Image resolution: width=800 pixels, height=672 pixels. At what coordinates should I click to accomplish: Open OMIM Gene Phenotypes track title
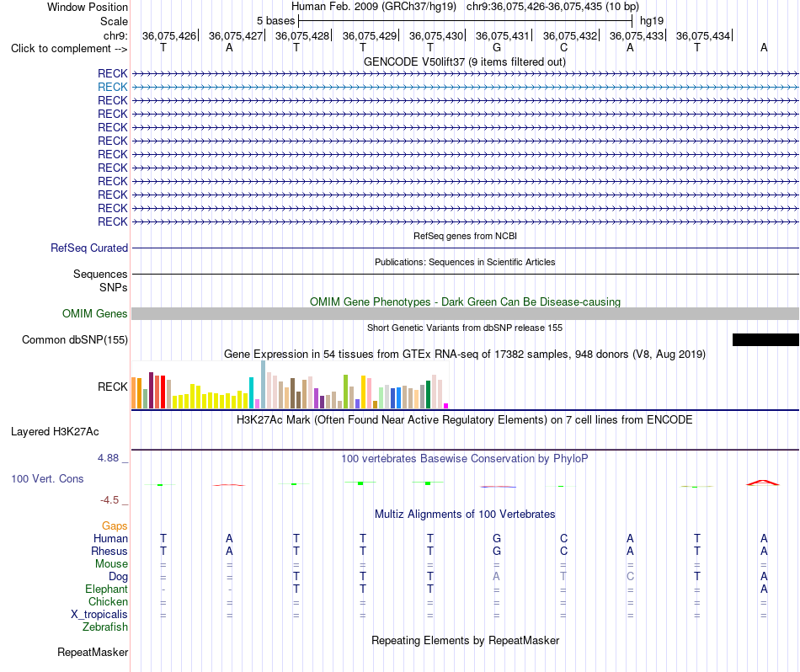click(465, 301)
